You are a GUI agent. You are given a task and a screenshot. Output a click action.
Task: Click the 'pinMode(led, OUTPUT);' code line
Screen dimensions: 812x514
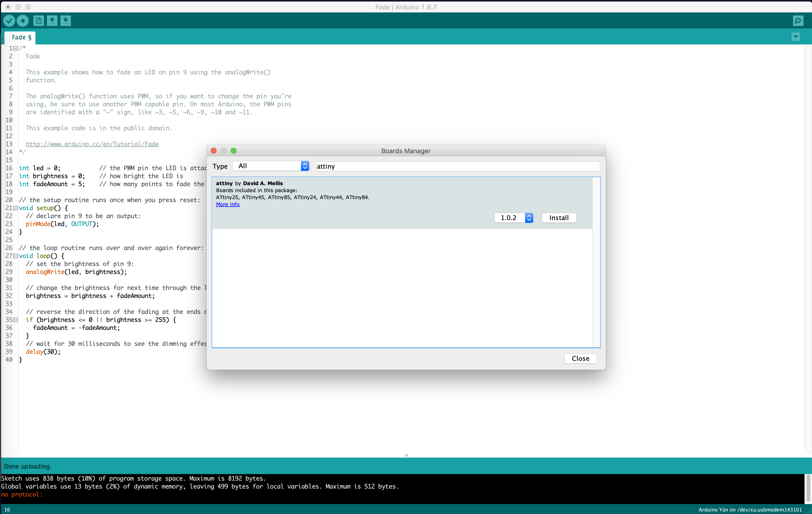62,224
